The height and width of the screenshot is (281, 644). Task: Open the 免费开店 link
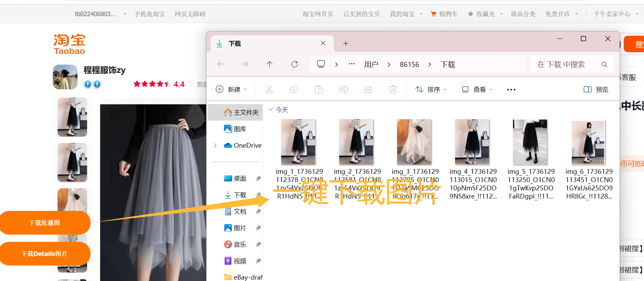558,14
